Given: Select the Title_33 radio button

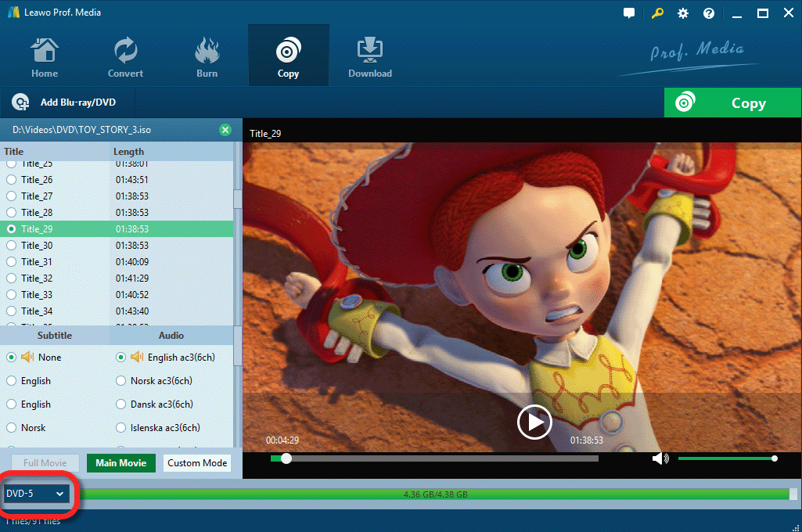Looking at the screenshot, I should click(11, 294).
